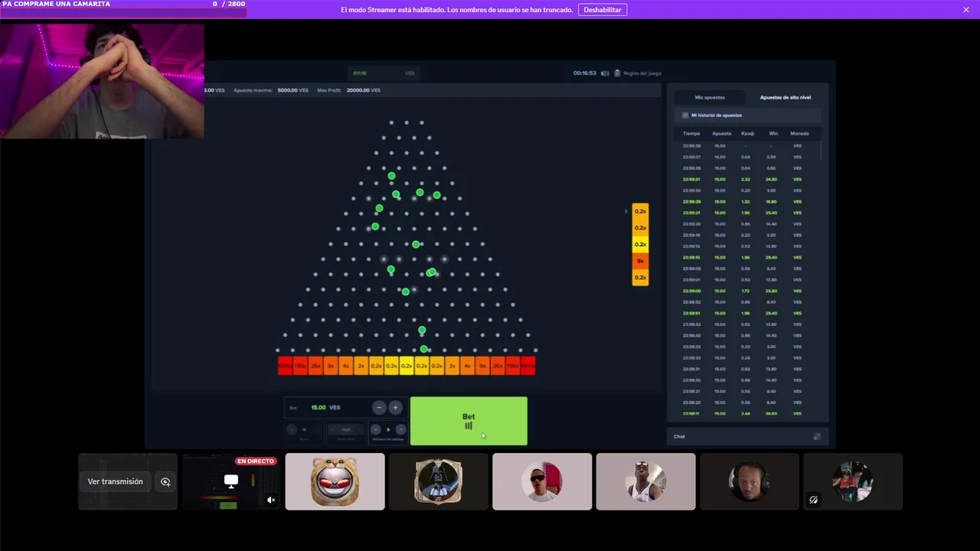Click Ver transmisión button

point(115,481)
